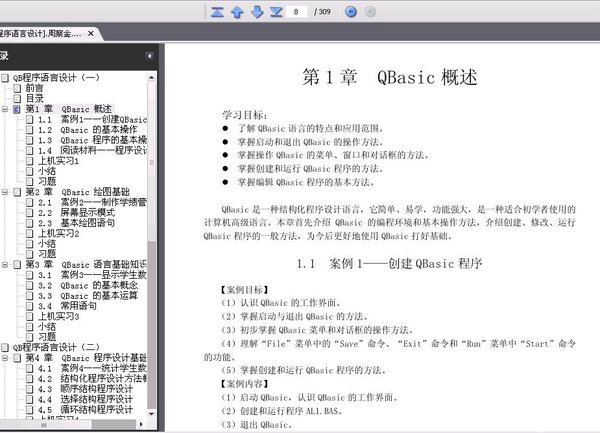This screenshot has width=600, height=433.
Task: Open bookmark 3.3 QBasic 的基本运算
Action: click(88, 296)
